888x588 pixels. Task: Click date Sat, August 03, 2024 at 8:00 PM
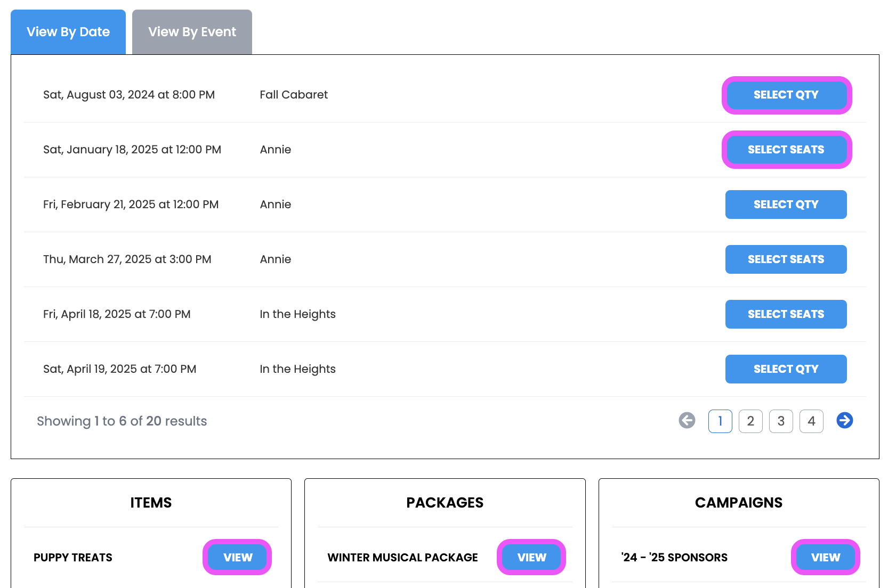(129, 95)
